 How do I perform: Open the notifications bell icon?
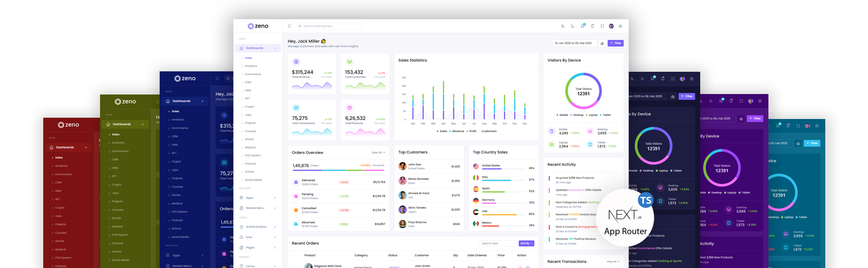(592, 26)
